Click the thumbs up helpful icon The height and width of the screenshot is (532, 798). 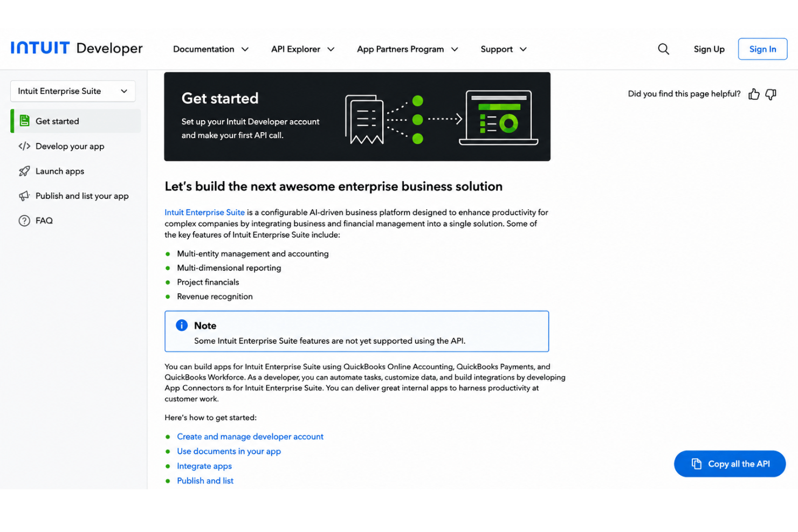(754, 94)
